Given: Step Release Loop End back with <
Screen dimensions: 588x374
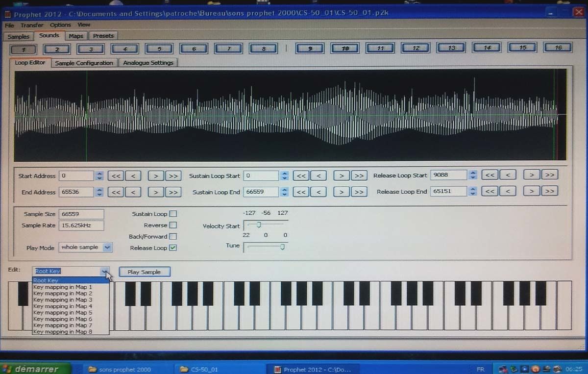Looking at the screenshot, I should pyautogui.click(x=508, y=191).
